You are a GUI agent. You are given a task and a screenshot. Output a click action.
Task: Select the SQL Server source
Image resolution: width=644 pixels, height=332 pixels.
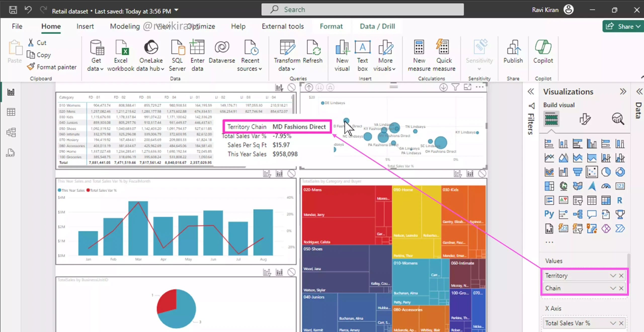coord(177,55)
